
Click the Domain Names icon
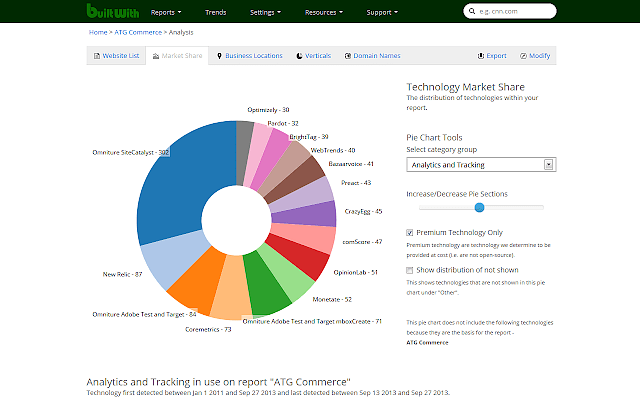(x=346, y=56)
